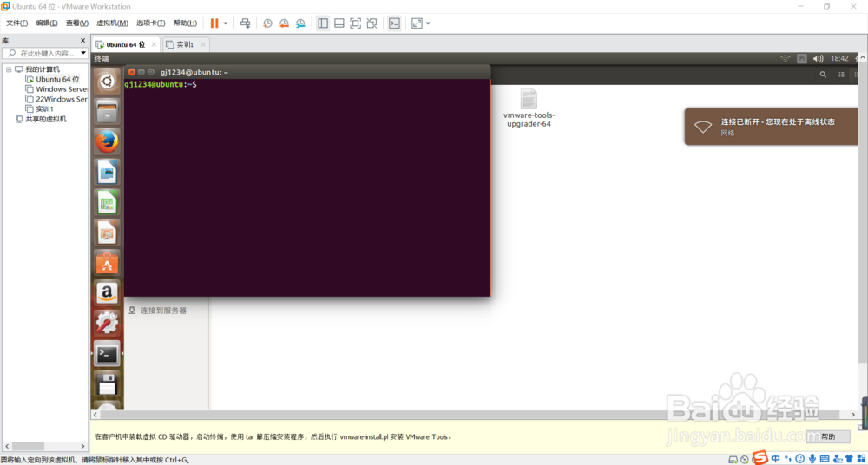
Task: Open System Settings from the launcher
Action: 107,324
